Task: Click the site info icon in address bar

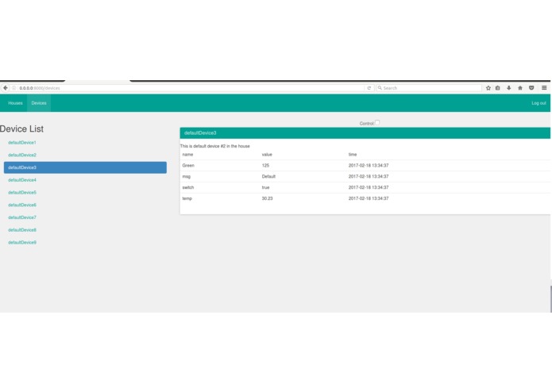Action: [14, 88]
